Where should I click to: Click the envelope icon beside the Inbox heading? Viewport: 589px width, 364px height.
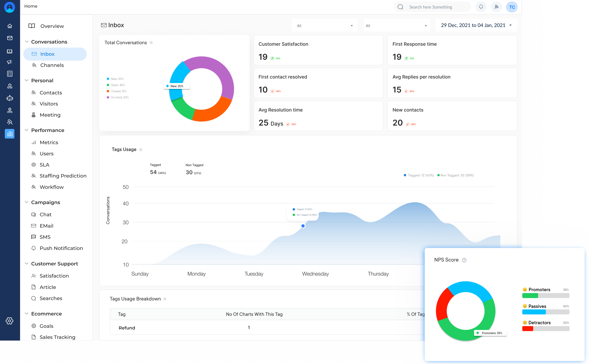tap(104, 25)
